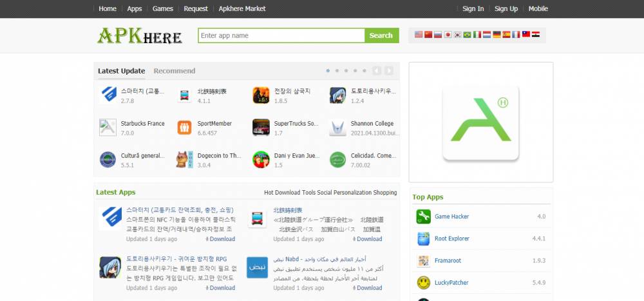Choose the Russian flag language
644x301 pixels.
pos(438,35)
